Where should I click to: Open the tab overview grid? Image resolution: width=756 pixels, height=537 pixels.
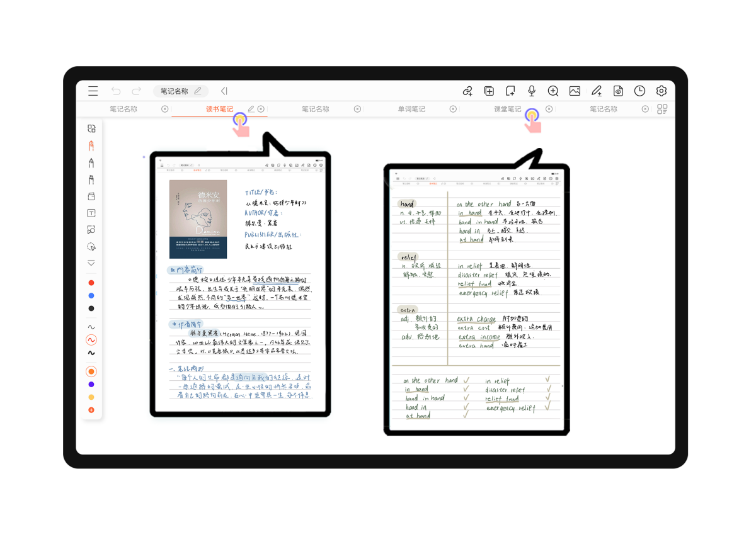point(662,110)
